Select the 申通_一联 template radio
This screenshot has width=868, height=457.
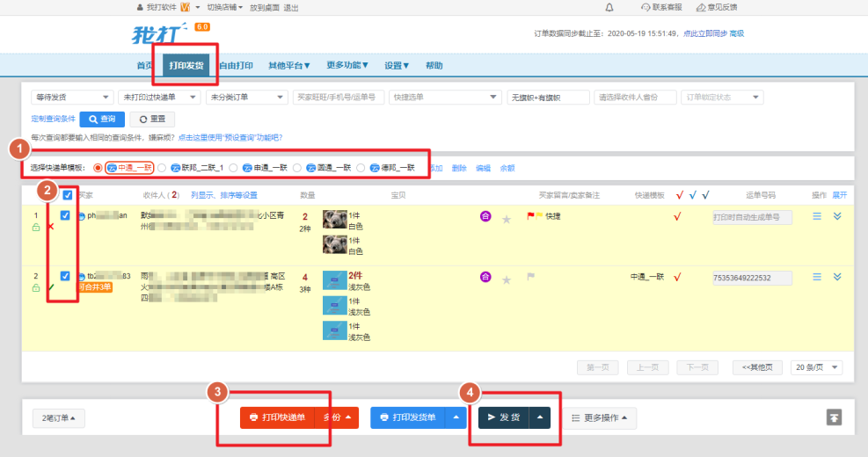coord(234,168)
